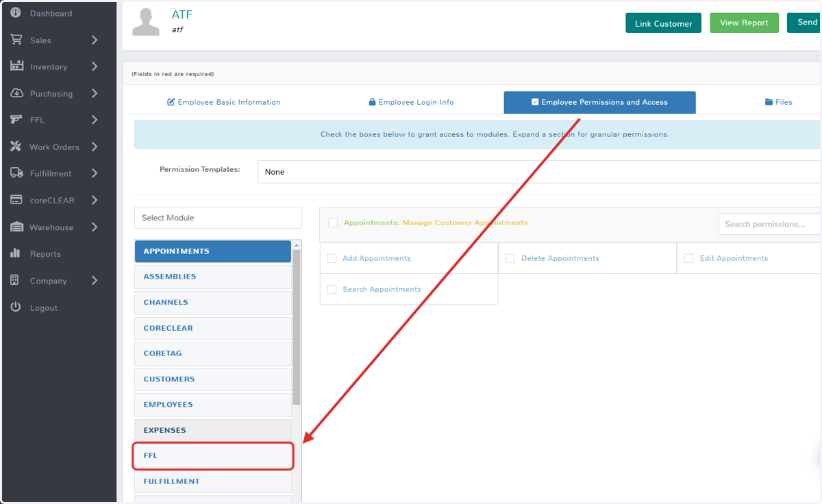This screenshot has height=504, width=822.
Task: Click the Link Customer button
Action: click(663, 23)
